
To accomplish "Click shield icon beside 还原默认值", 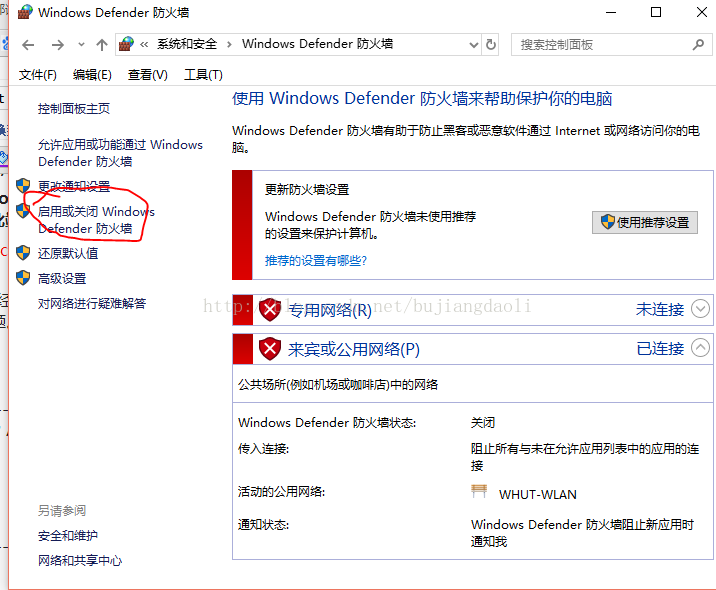I will pyautogui.click(x=23, y=253).
